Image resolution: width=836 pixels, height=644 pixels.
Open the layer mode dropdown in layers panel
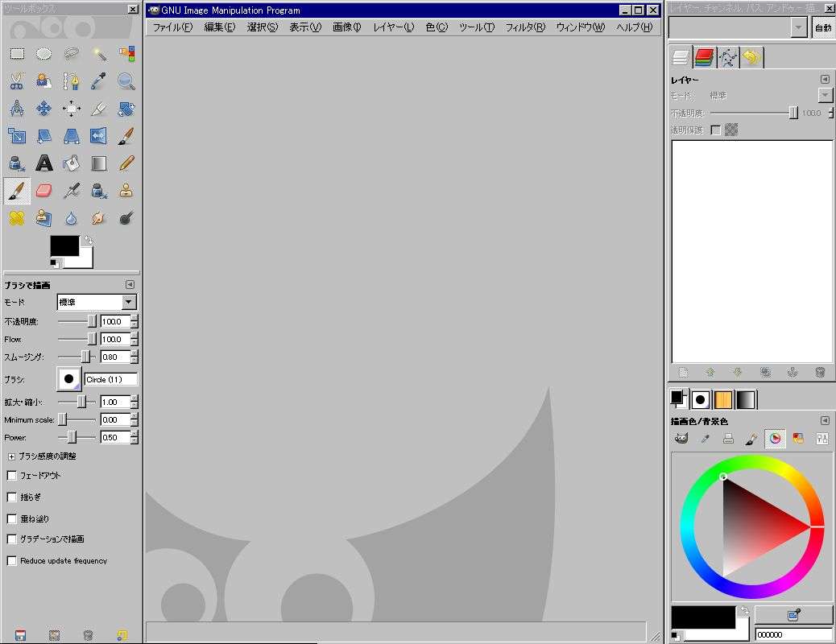[x=825, y=96]
